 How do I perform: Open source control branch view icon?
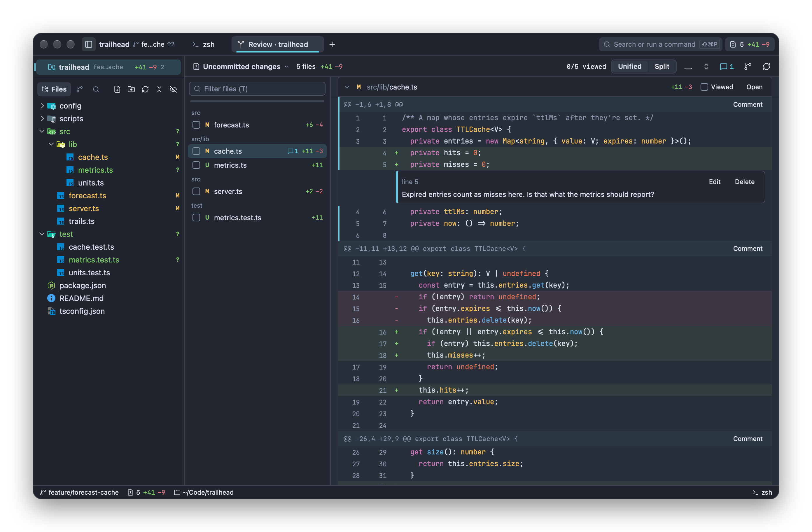pyautogui.click(x=80, y=90)
